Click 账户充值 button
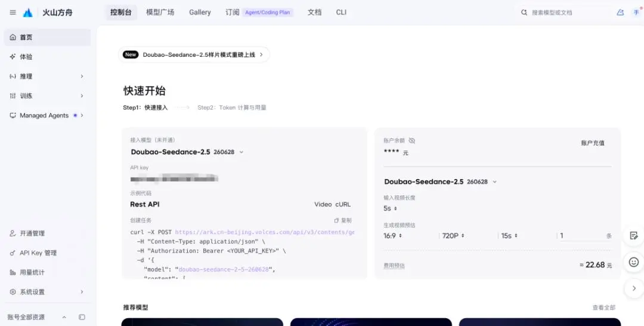644x326 pixels. pos(593,143)
